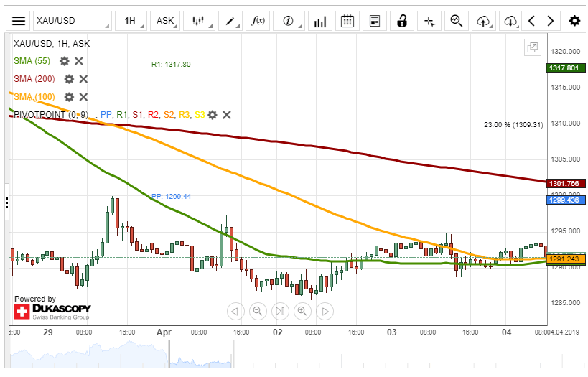Click the 1317.801 green price tag
The image size is (588, 377).
[566, 68]
